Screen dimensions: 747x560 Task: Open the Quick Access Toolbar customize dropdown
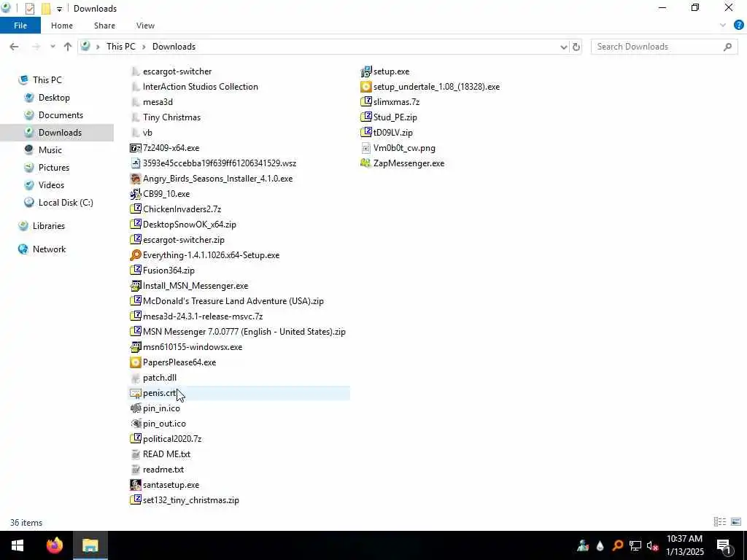click(59, 9)
